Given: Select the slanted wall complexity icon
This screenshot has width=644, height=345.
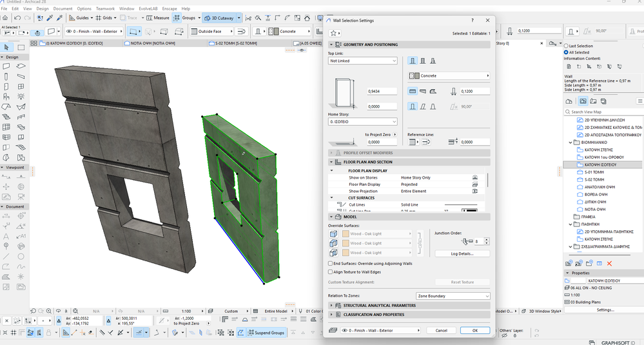Looking at the screenshot, I should pyautogui.click(x=423, y=106).
